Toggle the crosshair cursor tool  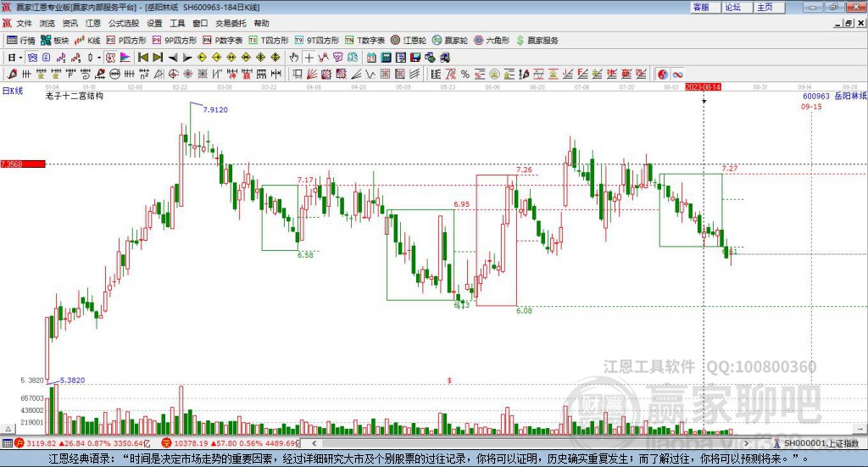(309, 58)
